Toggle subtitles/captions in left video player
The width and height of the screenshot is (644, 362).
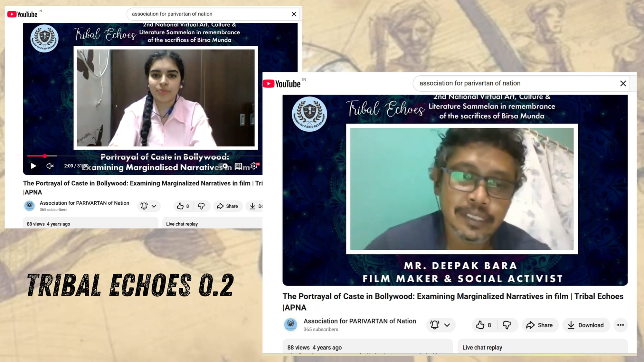238,166
